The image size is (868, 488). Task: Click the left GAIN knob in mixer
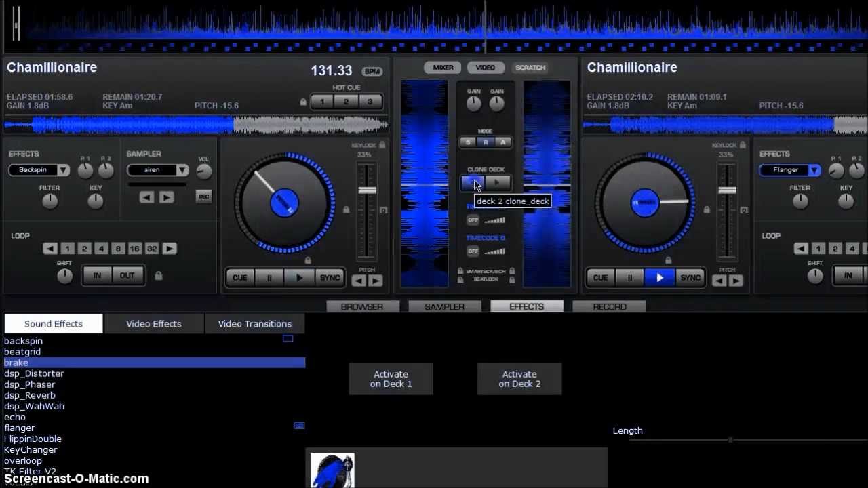click(x=474, y=104)
